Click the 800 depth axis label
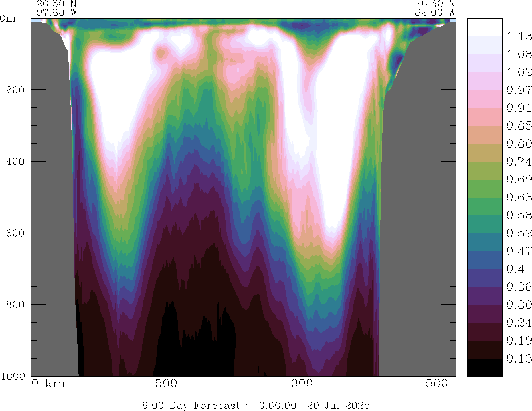The width and height of the screenshot is (532, 411). [x=15, y=304]
